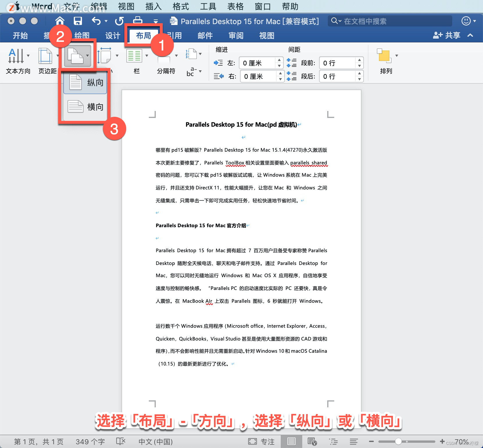Click the Home icon in title toolbar
The width and height of the screenshot is (483, 448).
[x=60, y=21]
